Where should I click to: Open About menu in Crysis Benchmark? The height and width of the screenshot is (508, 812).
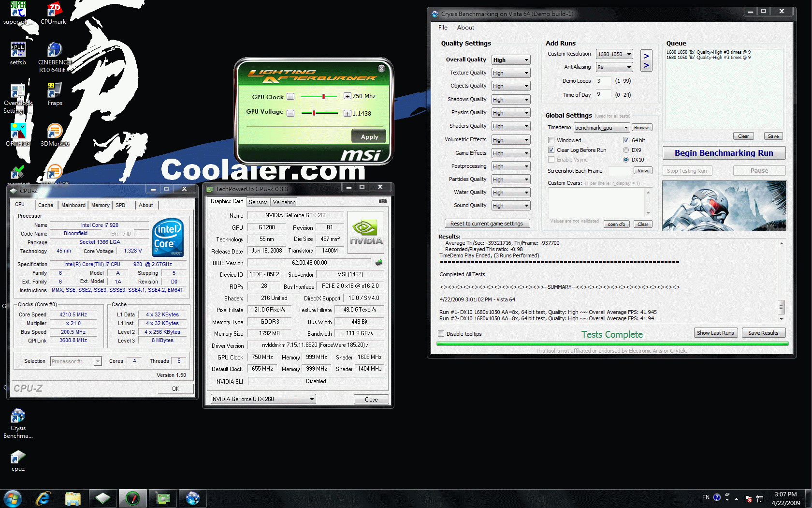click(x=465, y=28)
